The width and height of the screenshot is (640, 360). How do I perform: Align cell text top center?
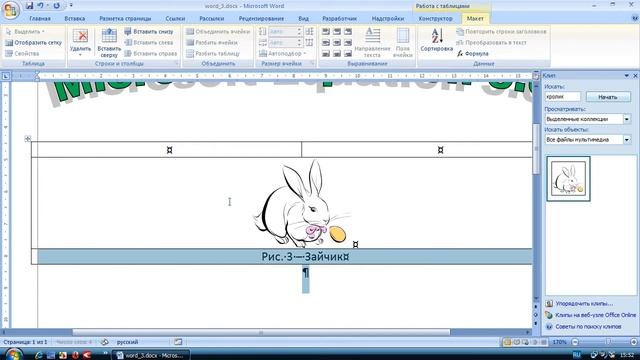[x=337, y=31]
